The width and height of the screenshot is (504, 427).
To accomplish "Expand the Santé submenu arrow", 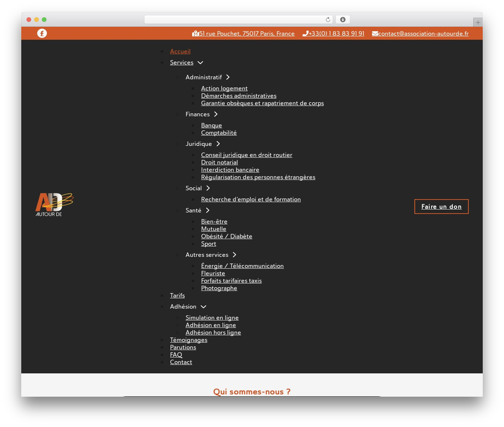I will click(x=208, y=210).
